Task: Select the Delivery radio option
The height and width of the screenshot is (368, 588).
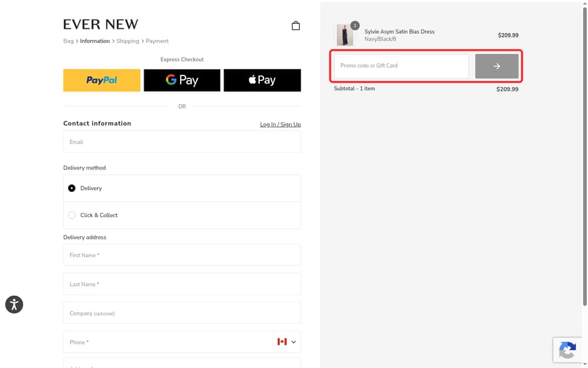Action: point(72,188)
